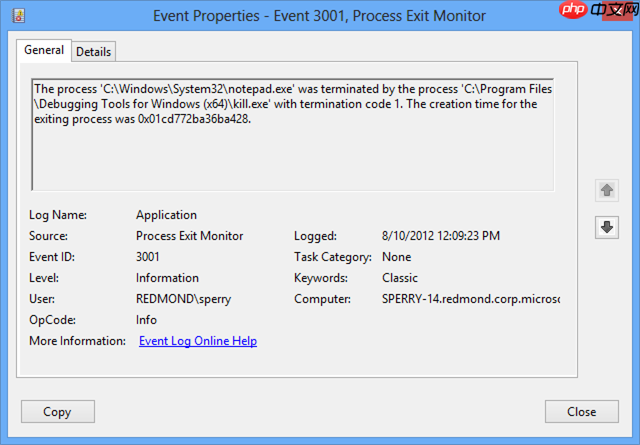Click the down arrow to show next event
Viewport: 640px width, 445px height.
607,227
